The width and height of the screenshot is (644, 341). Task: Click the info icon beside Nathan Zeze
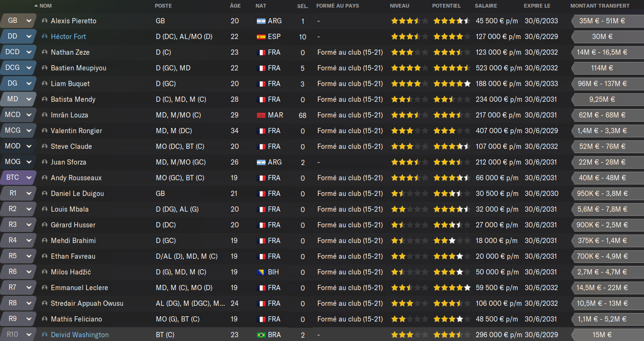[45, 52]
